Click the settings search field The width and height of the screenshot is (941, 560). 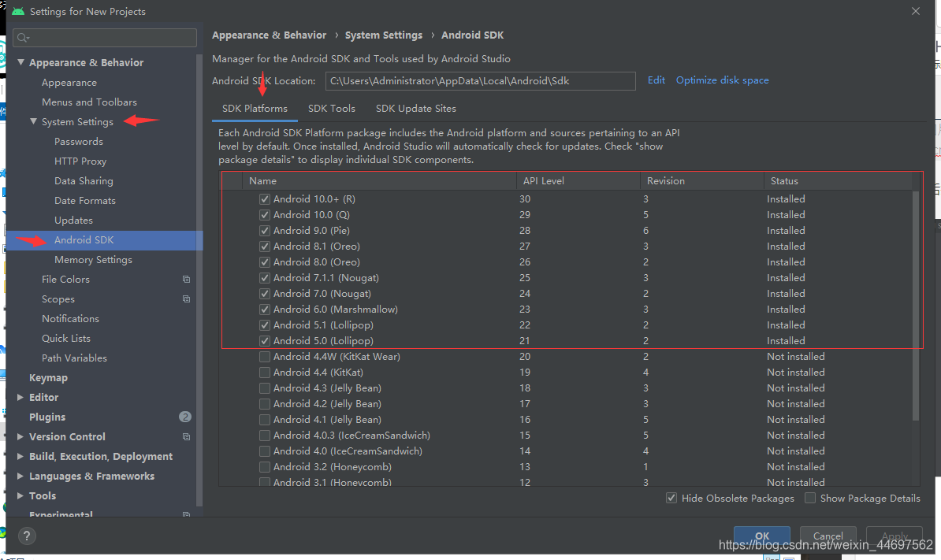[x=105, y=38]
